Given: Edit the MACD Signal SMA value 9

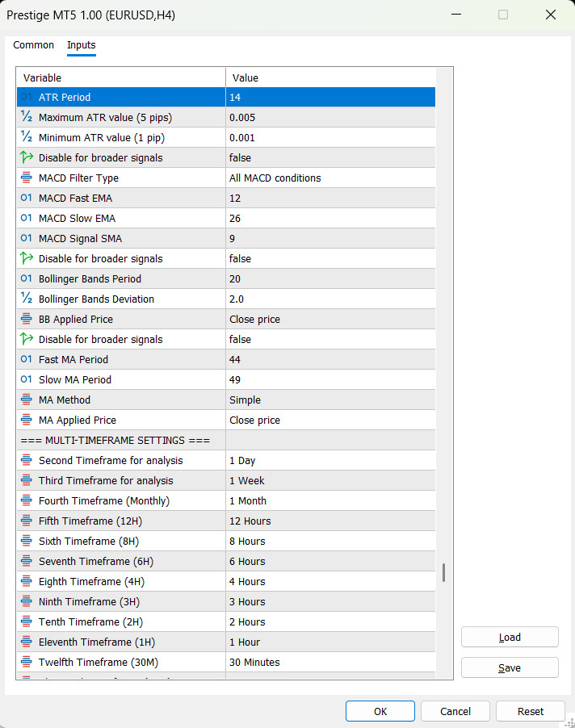Looking at the screenshot, I should (330, 238).
